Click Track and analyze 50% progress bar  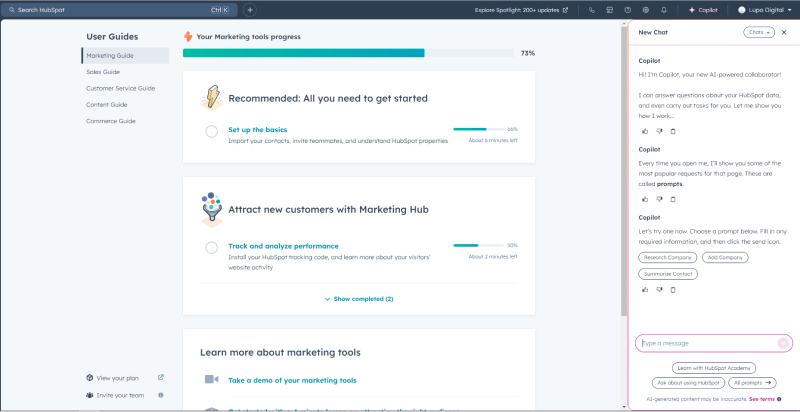click(x=479, y=245)
